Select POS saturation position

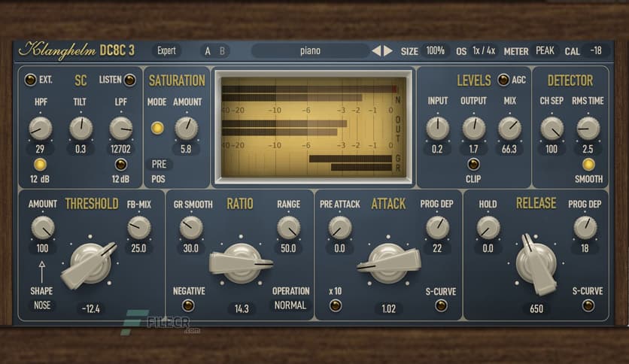158,179
